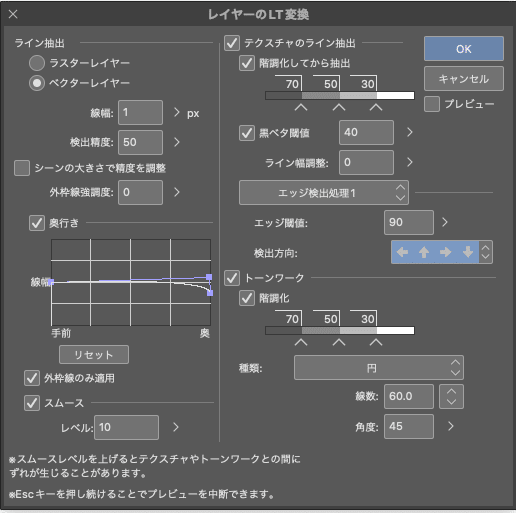Click the リセット button under depth graph

tap(94, 355)
